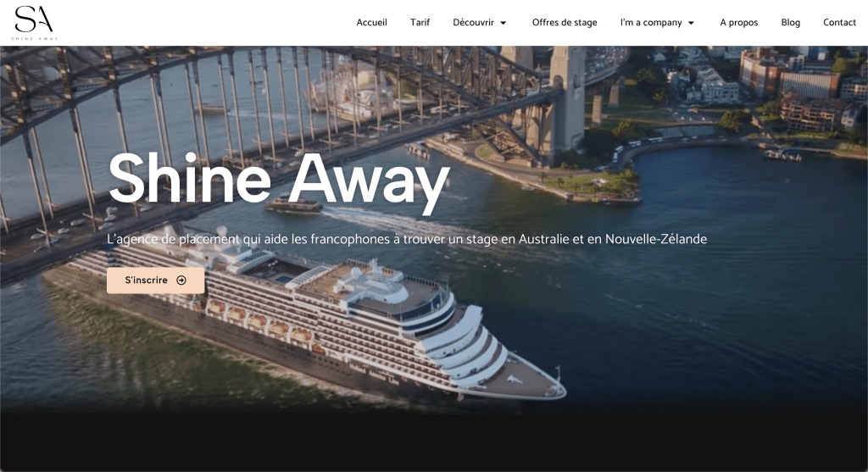Click the tagline about francophones finding a stage
The image size is (868, 472).
click(x=407, y=239)
